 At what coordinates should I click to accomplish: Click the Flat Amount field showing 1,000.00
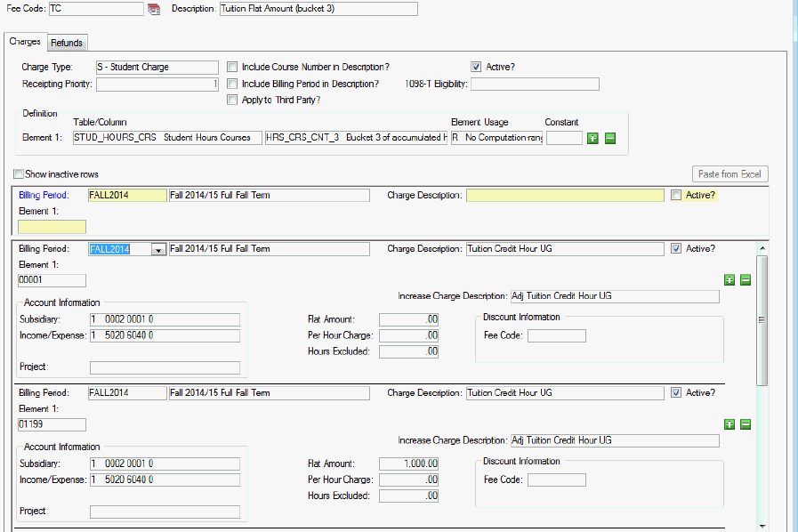click(408, 463)
